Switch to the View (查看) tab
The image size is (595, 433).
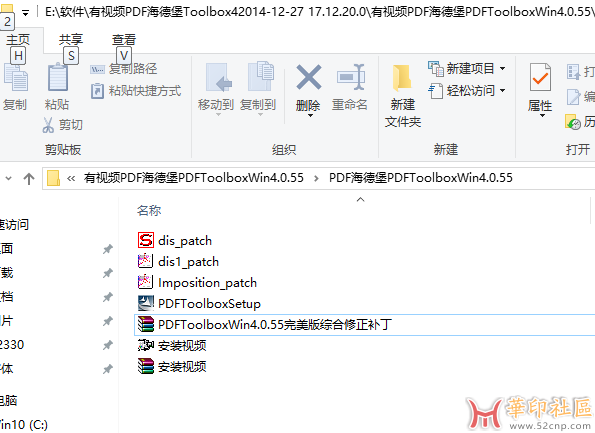coord(124,40)
